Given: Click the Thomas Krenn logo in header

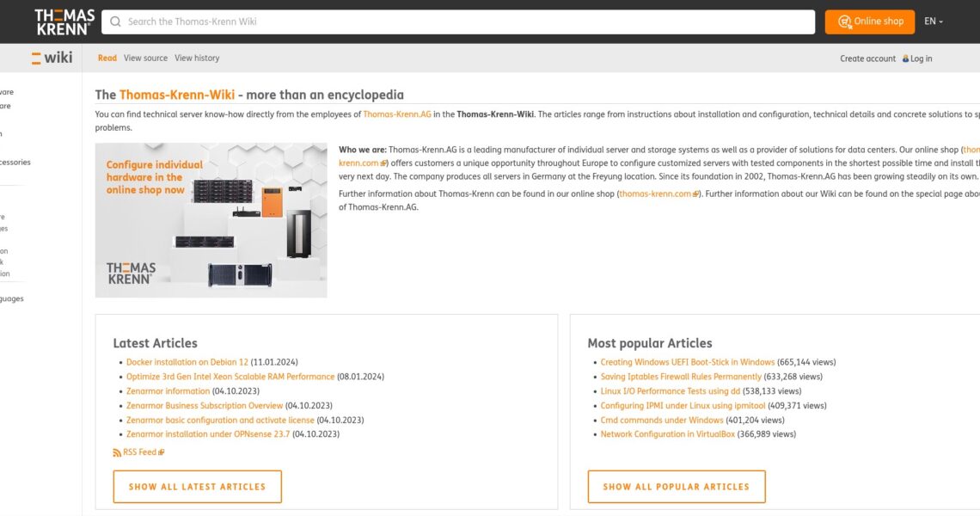Looking at the screenshot, I should (x=64, y=21).
